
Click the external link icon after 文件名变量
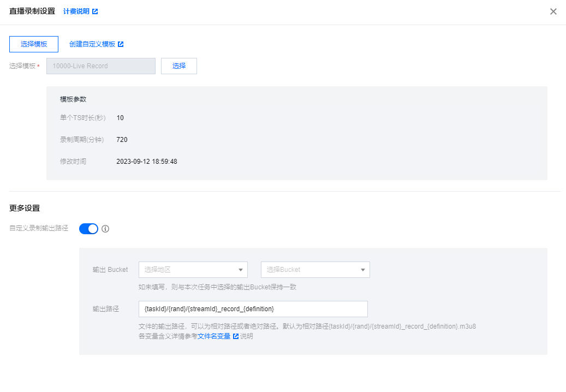236,336
